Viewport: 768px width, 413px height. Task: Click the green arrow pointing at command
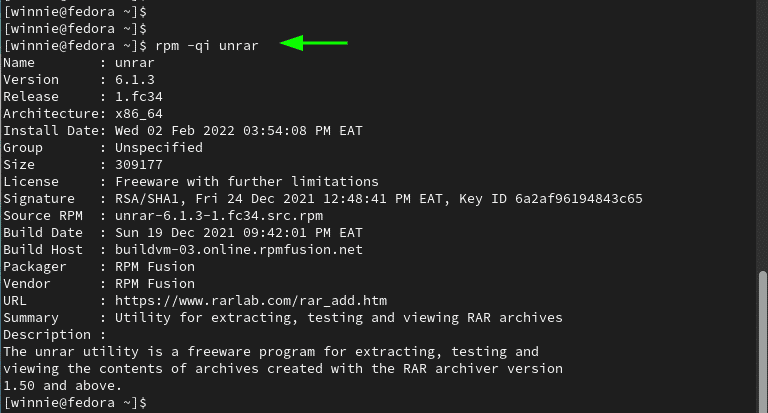pos(313,43)
